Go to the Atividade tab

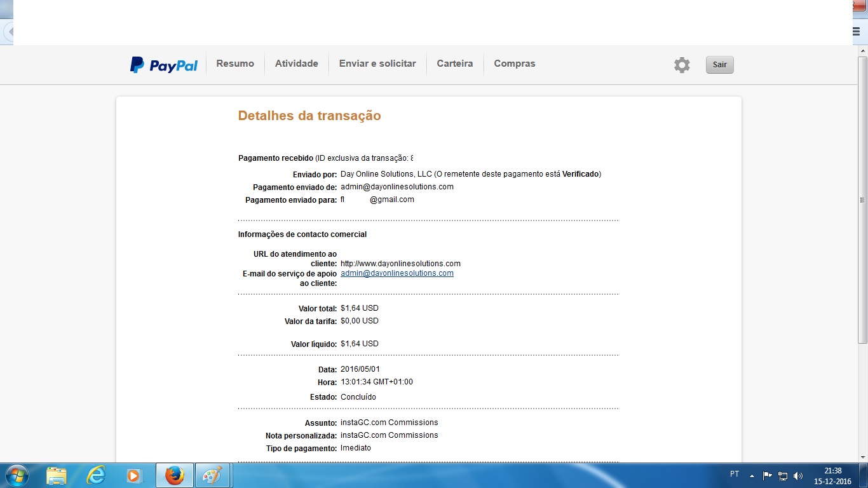(297, 64)
